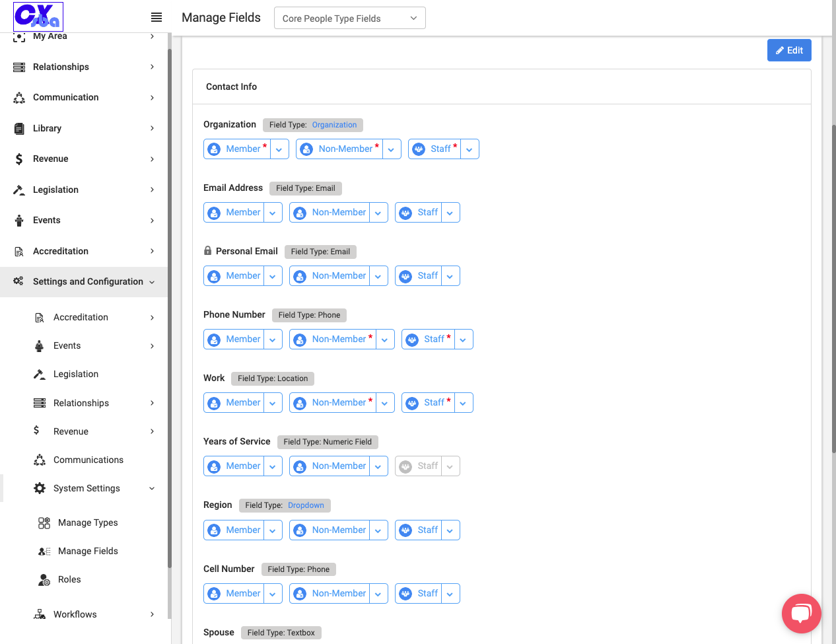Screen dimensions: 836x644
Task: Click Member person icon under Organization
Action: (214, 149)
